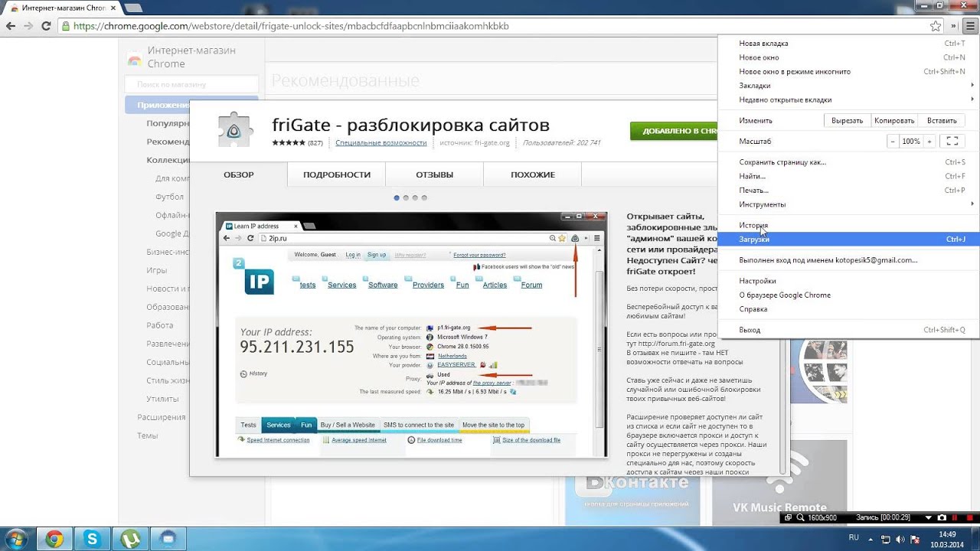Click the friGate screenshot preview image
Screen dimensions: 980x551
tap(411, 334)
